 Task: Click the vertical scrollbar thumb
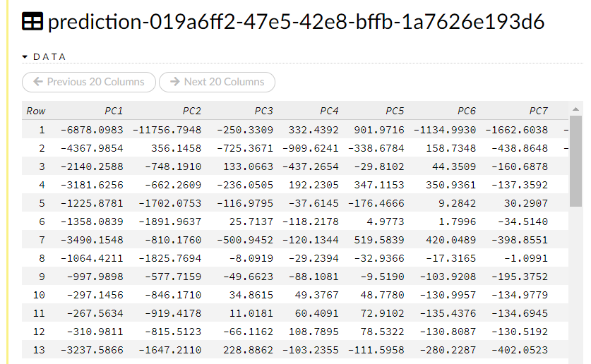tap(576, 162)
